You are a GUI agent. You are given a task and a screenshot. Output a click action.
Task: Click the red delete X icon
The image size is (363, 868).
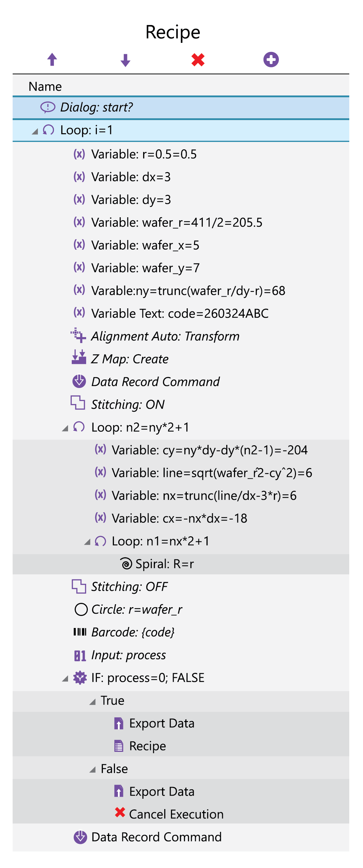[198, 60]
